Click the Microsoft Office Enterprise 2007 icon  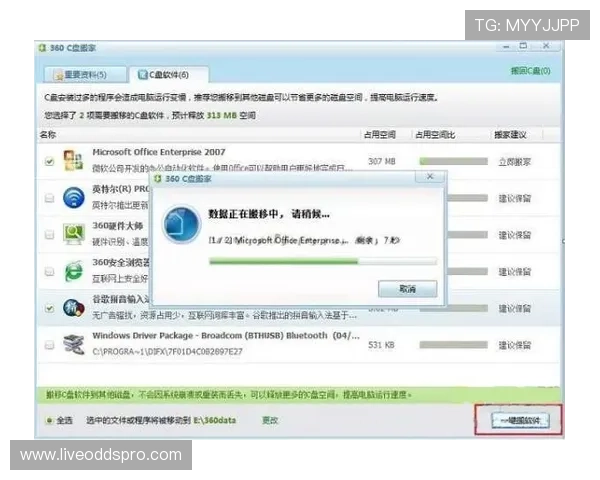pyautogui.click(x=73, y=160)
